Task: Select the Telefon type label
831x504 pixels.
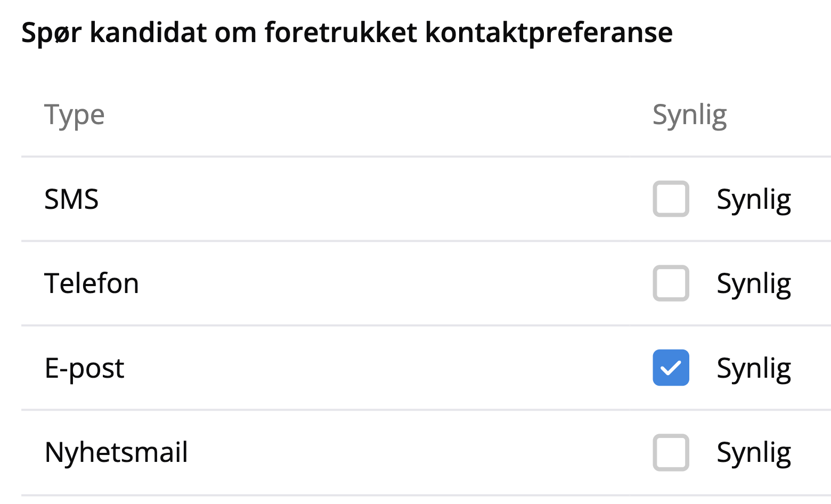Action: tap(91, 283)
